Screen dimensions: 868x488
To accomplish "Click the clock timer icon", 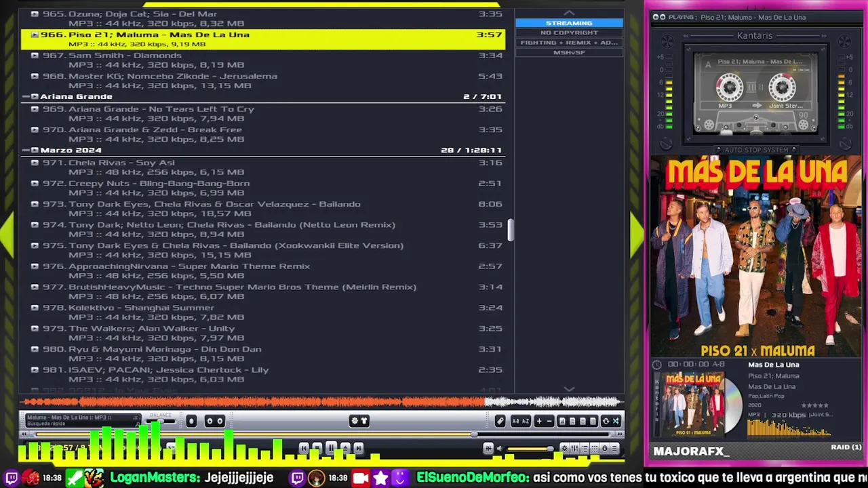I will coord(657,365).
